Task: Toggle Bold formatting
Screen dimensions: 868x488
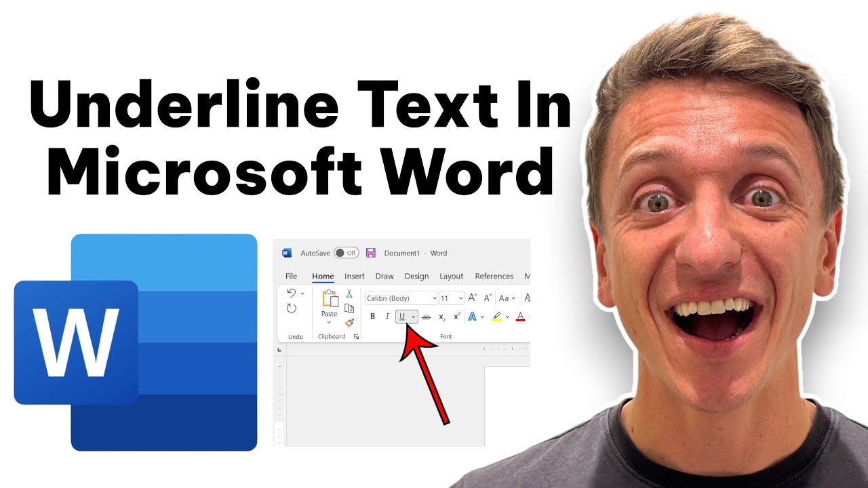Action: click(x=372, y=317)
